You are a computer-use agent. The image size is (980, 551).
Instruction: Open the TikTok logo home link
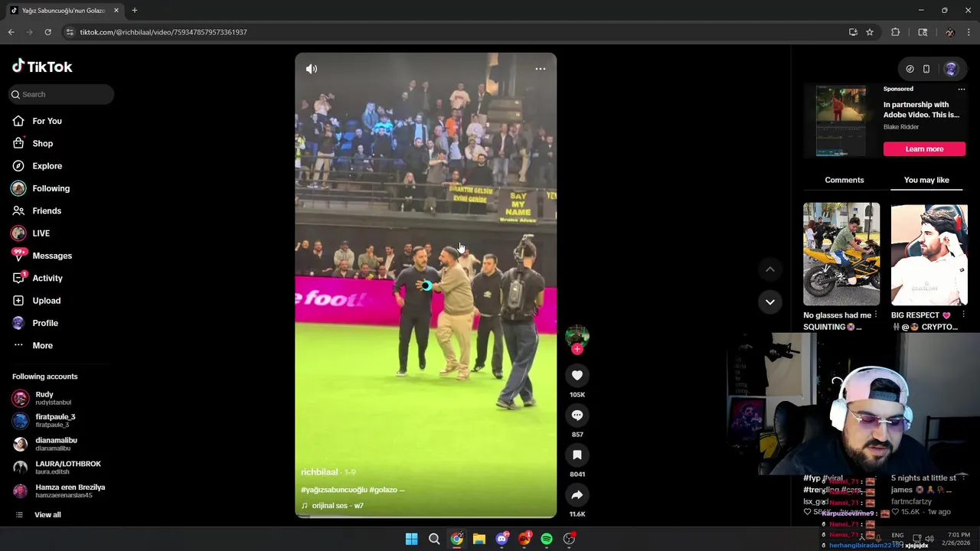[42, 67]
